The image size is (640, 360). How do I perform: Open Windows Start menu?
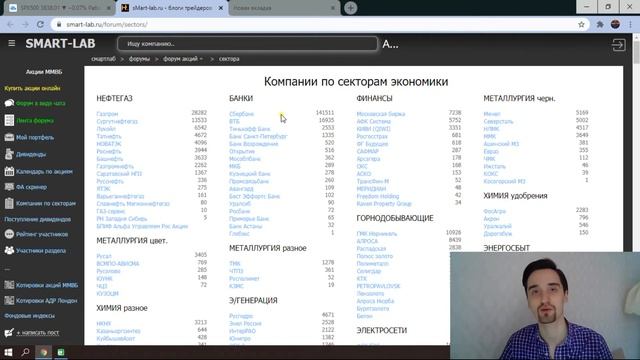8,352
